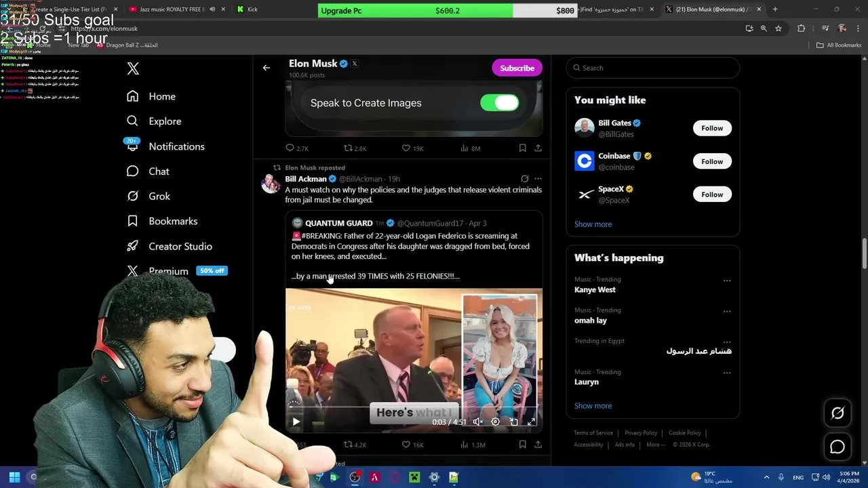Like the post with 16K likes
Screen dimensions: 868x488
pyautogui.click(x=412, y=445)
